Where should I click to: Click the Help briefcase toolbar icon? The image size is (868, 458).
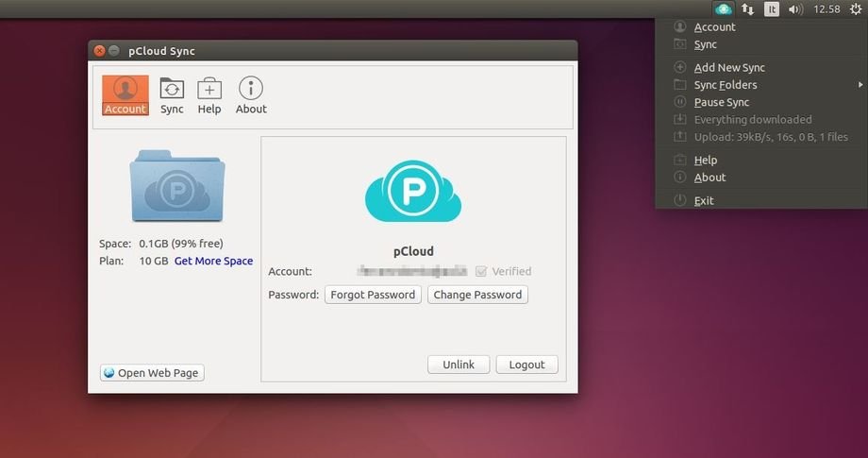(x=209, y=95)
